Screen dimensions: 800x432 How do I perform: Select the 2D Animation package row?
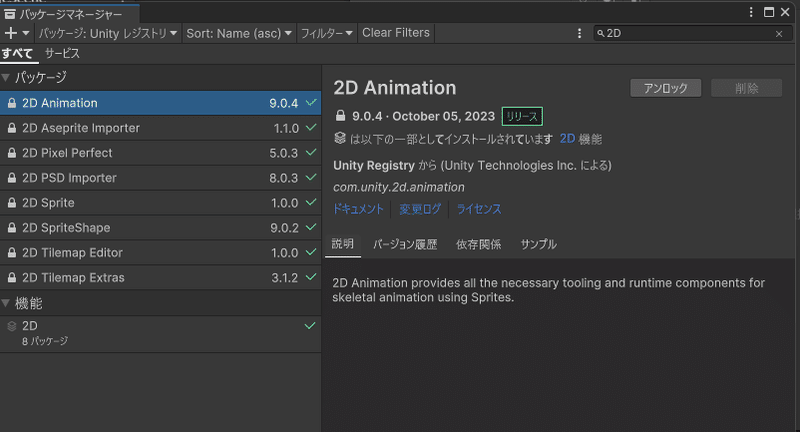(160, 103)
